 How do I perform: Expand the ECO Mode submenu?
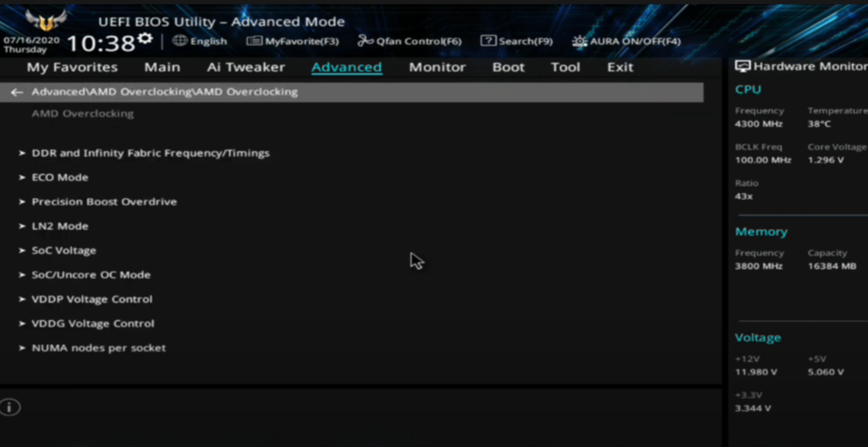tap(59, 178)
